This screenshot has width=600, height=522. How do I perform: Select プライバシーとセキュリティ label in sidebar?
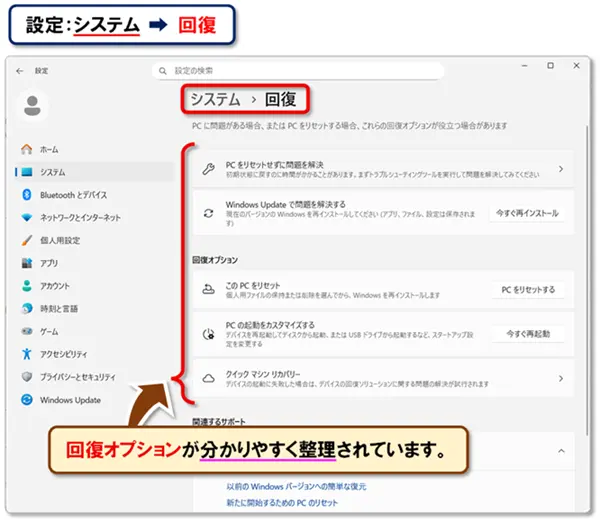(78, 377)
